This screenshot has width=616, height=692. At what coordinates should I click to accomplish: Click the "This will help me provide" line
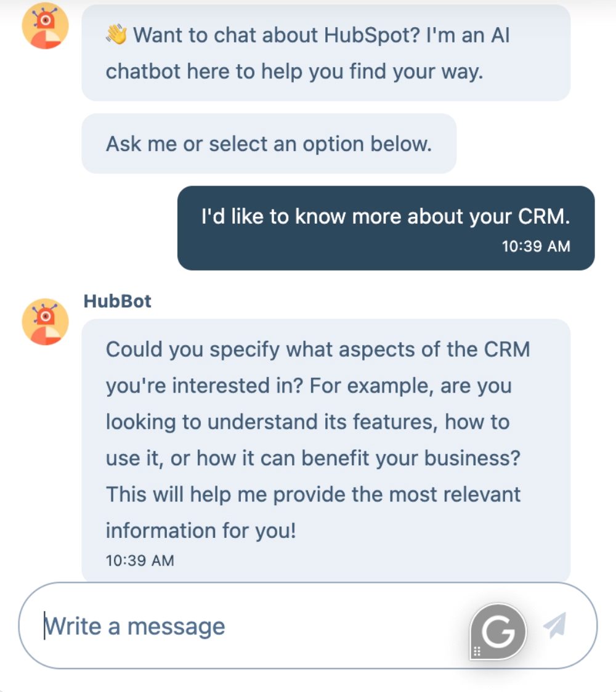click(314, 494)
